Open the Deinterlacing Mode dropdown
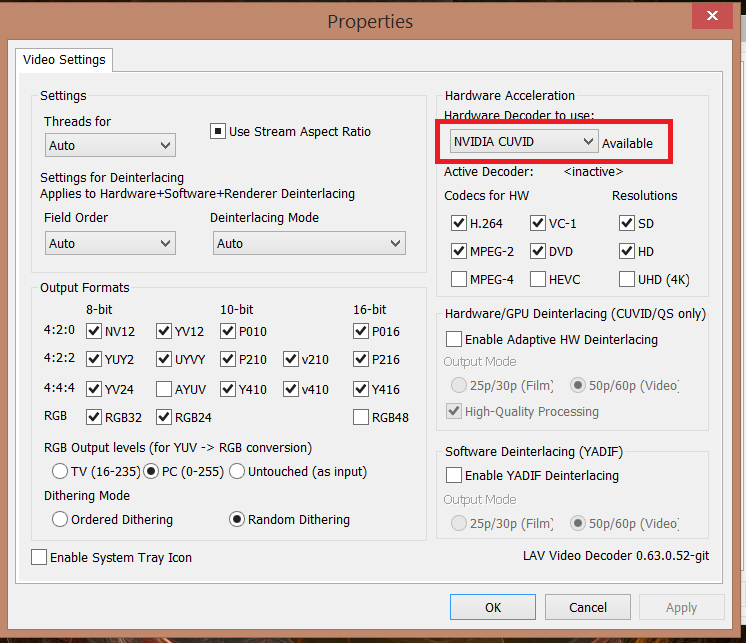Viewport: 746px width, 643px height. tap(308, 243)
